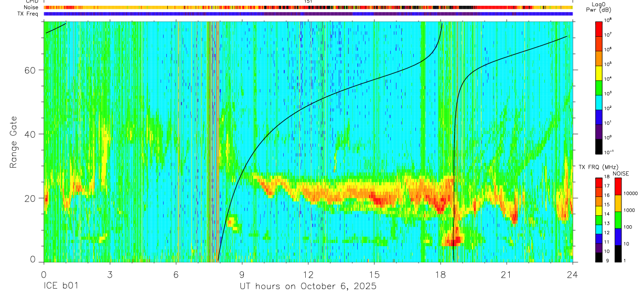Screen dimensions: 644x297
Task: Click x-axis tick label '6'
Action: click(x=176, y=274)
